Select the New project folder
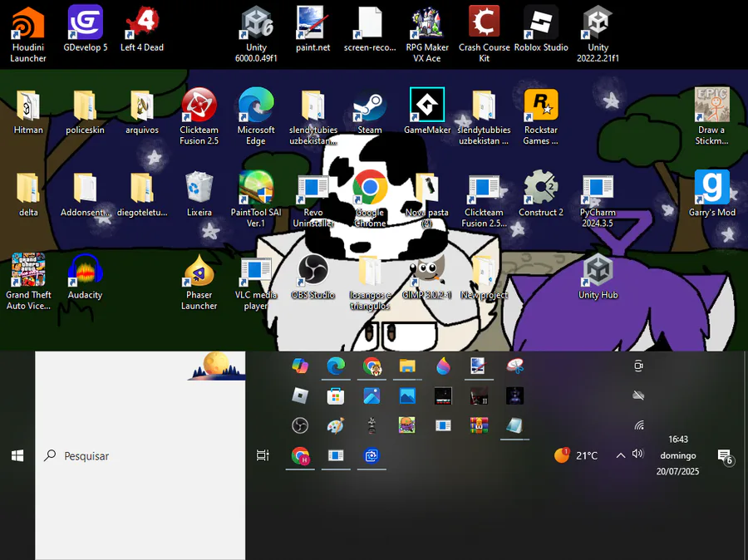 485,278
